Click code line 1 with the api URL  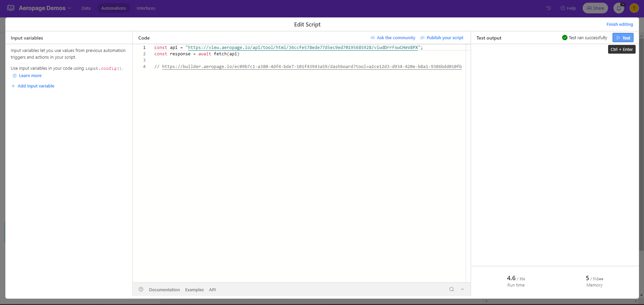point(288,48)
